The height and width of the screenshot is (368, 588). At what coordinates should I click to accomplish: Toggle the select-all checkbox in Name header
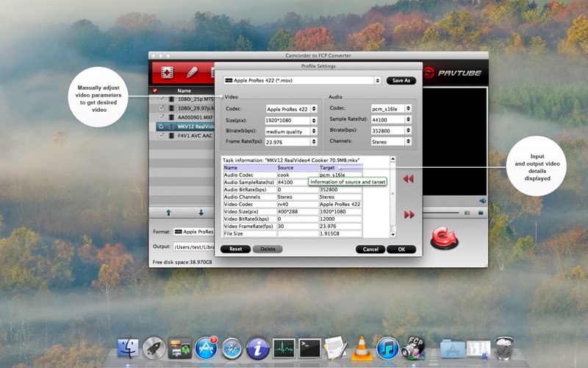pyautogui.click(x=155, y=91)
